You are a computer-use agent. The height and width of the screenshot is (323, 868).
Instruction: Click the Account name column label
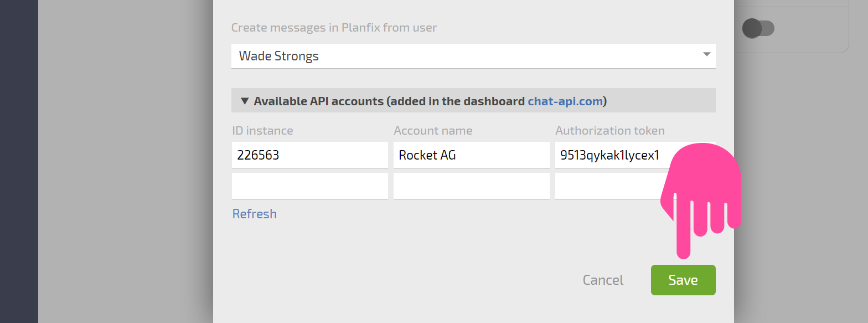tap(433, 131)
